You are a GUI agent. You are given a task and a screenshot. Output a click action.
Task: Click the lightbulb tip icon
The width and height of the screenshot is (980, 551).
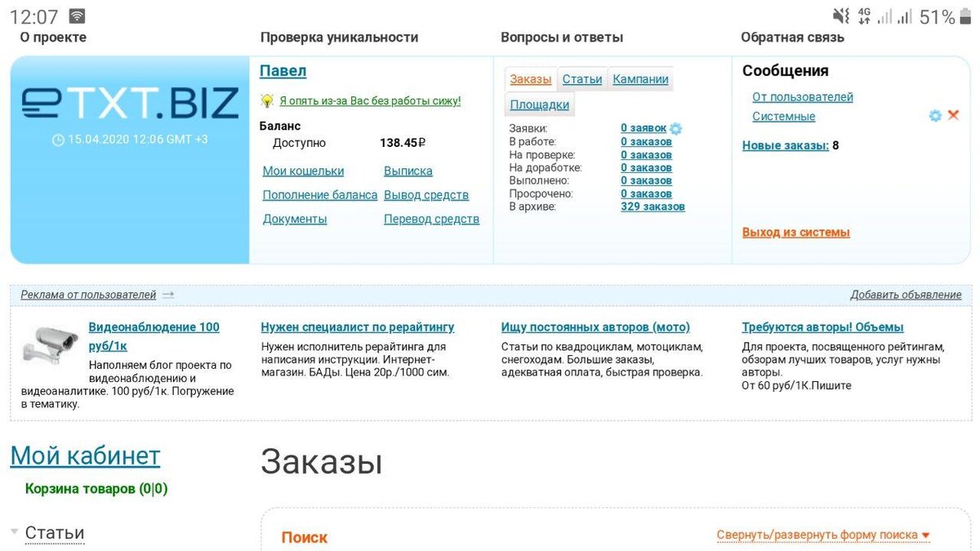pyautogui.click(x=266, y=100)
